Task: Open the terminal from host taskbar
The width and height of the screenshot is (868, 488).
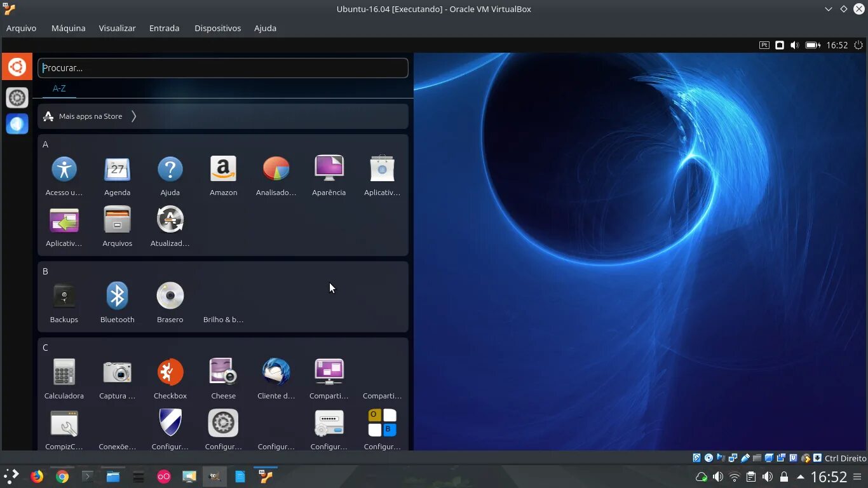Action: click(88, 476)
